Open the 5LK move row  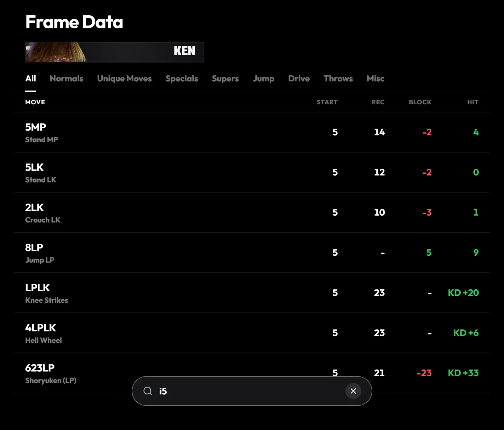pos(252,172)
